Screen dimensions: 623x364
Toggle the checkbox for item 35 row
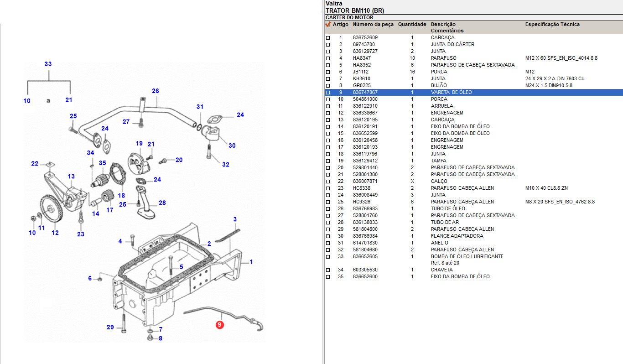click(327, 277)
